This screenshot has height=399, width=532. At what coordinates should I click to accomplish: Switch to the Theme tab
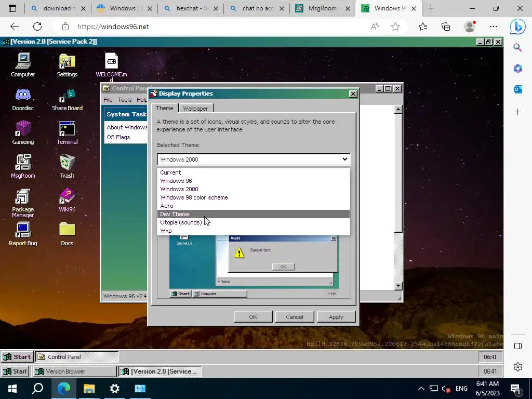click(x=165, y=108)
